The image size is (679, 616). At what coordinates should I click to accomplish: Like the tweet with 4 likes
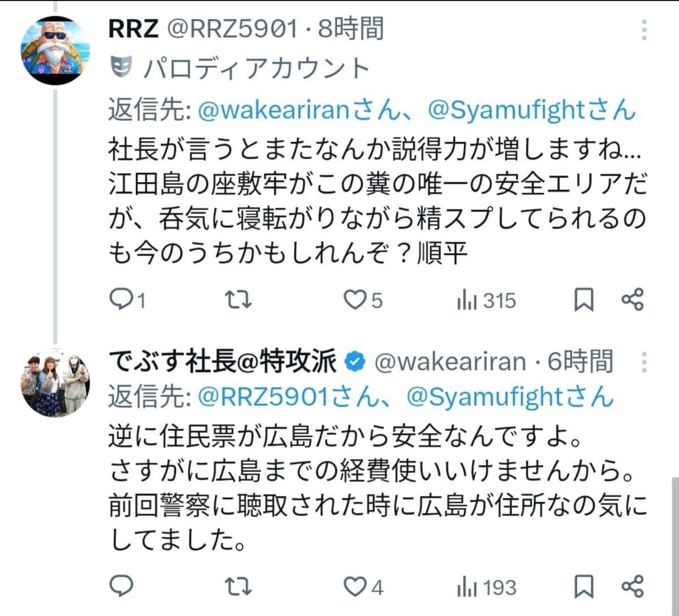pyautogui.click(x=356, y=587)
